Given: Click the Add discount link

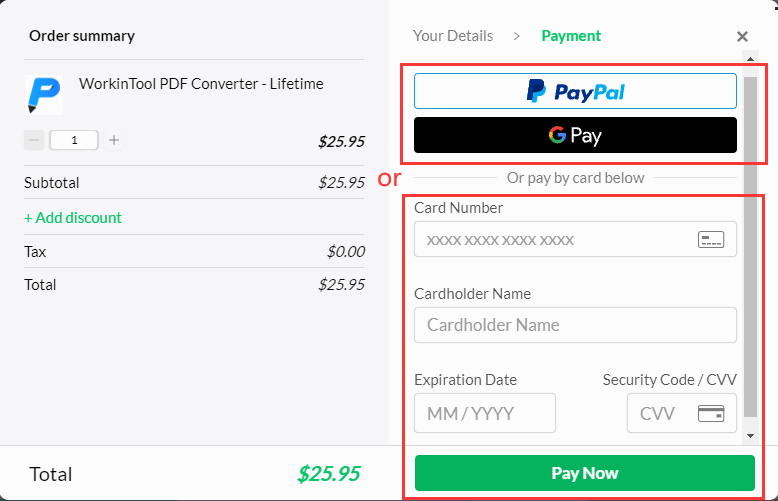Looking at the screenshot, I should pyautogui.click(x=73, y=217).
